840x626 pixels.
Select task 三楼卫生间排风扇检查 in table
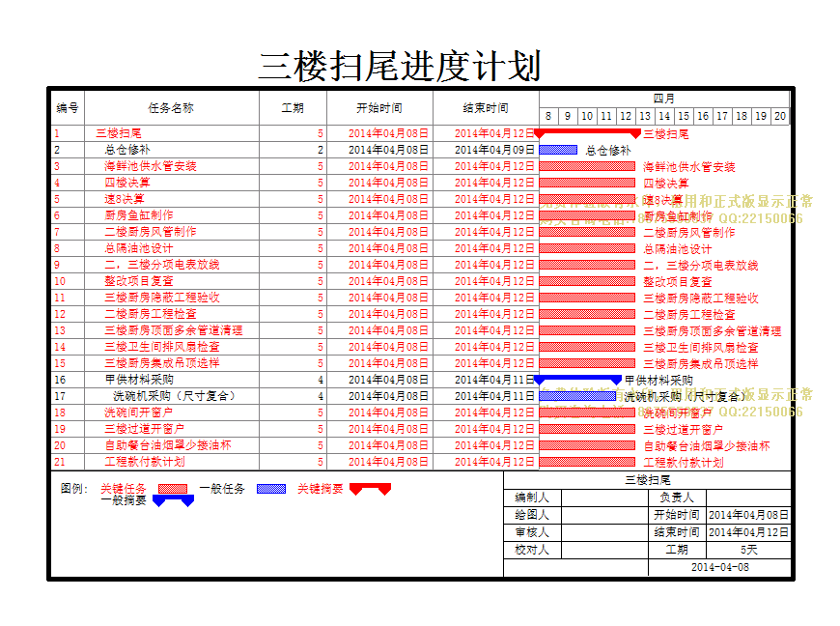point(162,347)
